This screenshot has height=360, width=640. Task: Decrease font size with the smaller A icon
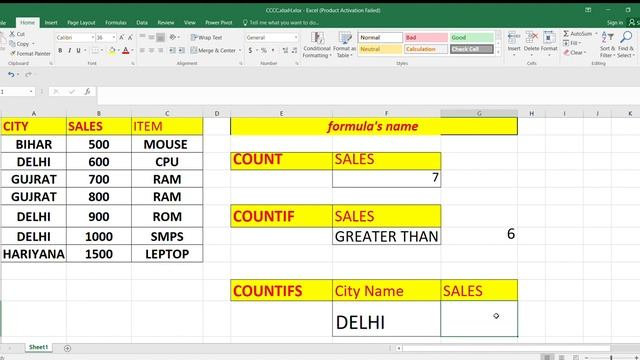tap(130, 38)
